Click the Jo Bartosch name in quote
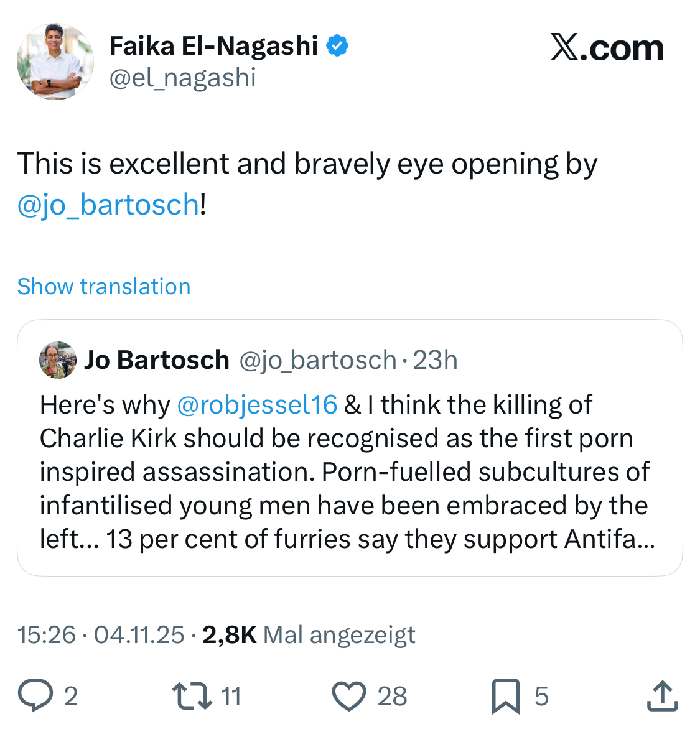Image resolution: width=700 pixels, height=737 pixels. (x=157, y=360)
